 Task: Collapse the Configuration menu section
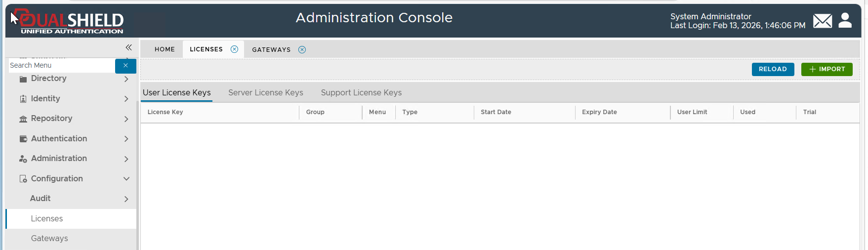126,179
